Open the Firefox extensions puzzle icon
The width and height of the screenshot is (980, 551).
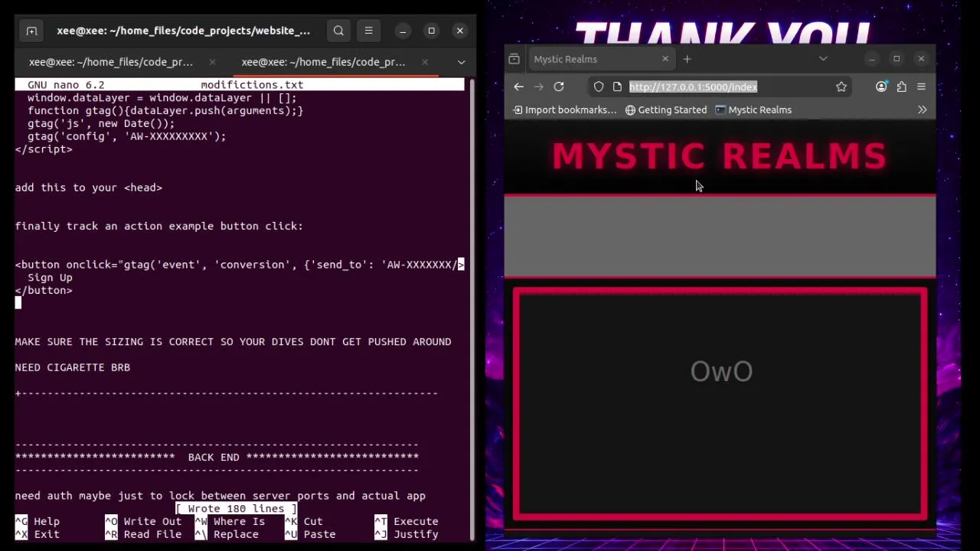(x=901, y=87)
